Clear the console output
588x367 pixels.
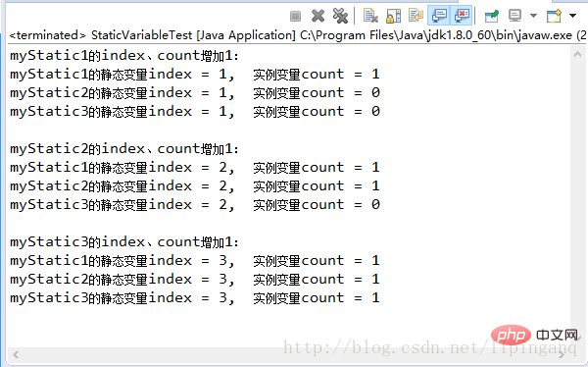click(370, 16)
